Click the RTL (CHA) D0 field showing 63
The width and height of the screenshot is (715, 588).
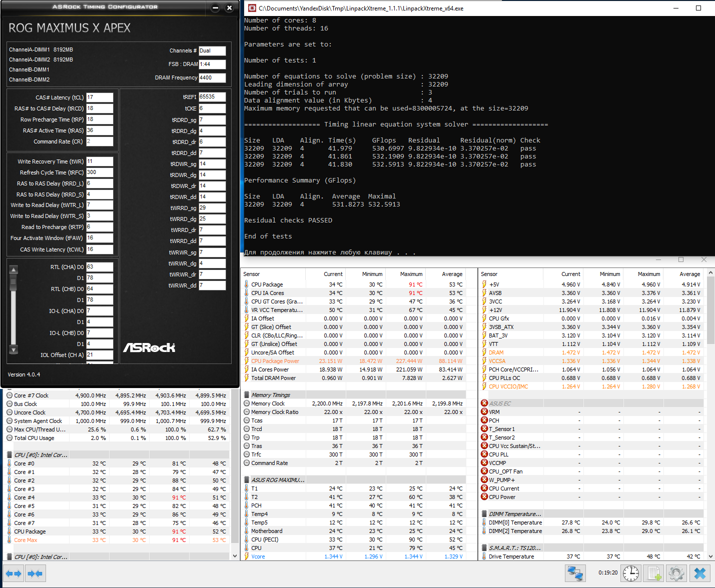[100, 267]
